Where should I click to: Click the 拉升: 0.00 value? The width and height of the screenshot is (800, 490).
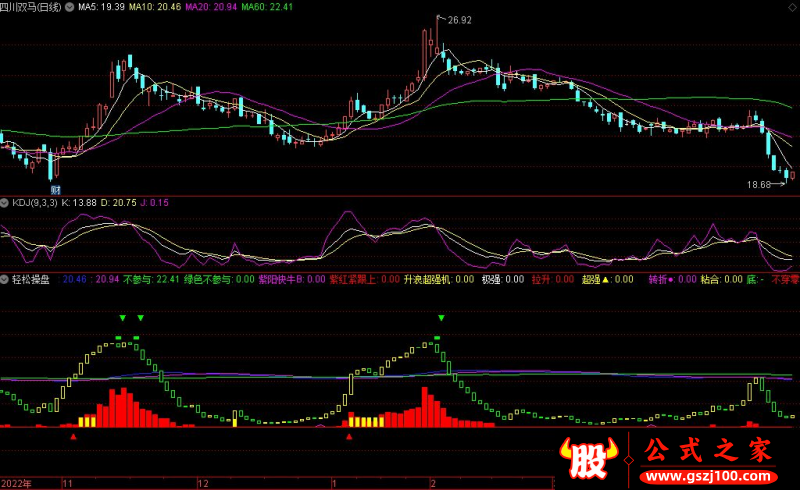[x=553, y=279]
